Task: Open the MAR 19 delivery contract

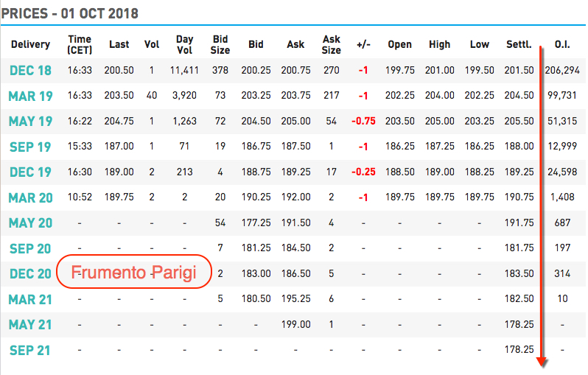Action: pyautogui.click(x=30, y=96)
